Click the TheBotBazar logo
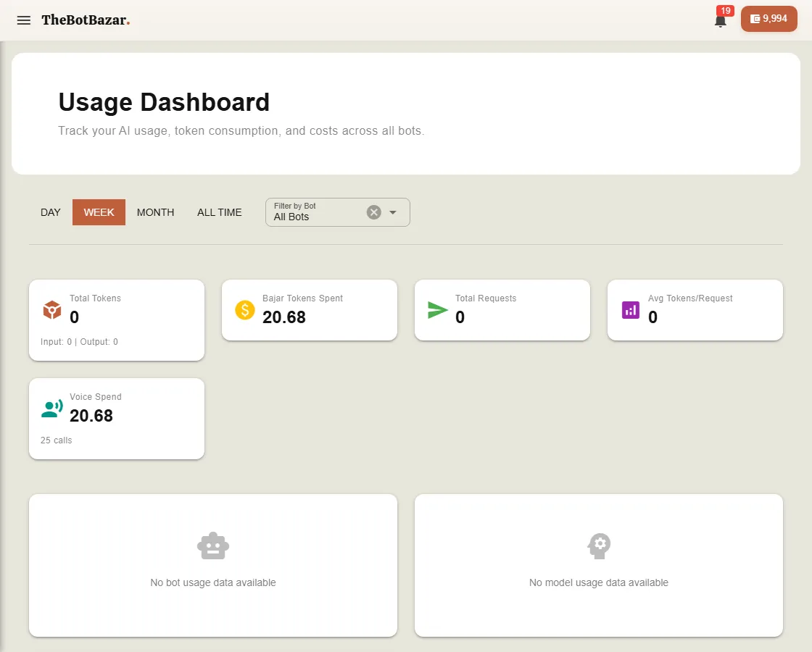812x652 pixels. (86, 20)
